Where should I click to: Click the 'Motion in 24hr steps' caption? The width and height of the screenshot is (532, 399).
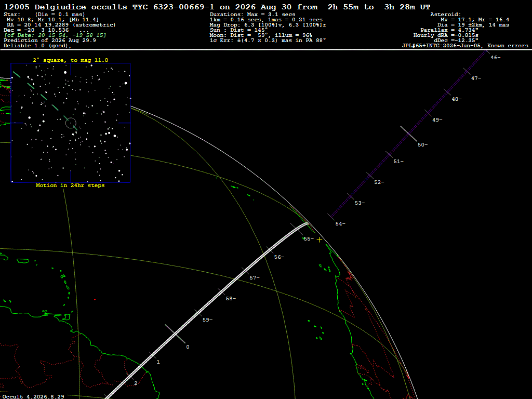(x=70, y=185)
